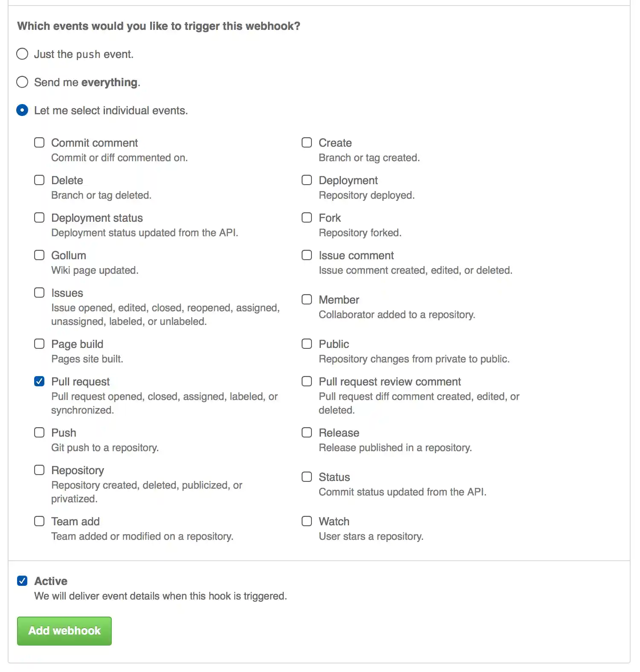Enable the Watch event trigger
This screenshot has width=640, height=672.
tap(307, 521)
